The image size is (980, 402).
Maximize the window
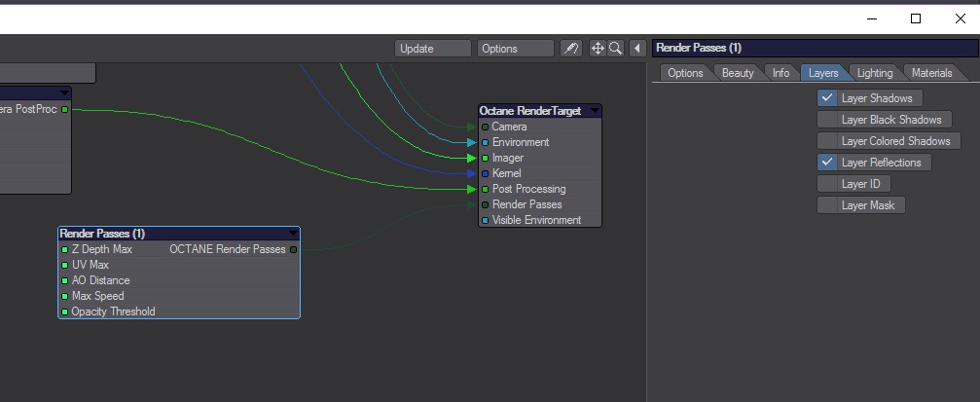(916, 18)
